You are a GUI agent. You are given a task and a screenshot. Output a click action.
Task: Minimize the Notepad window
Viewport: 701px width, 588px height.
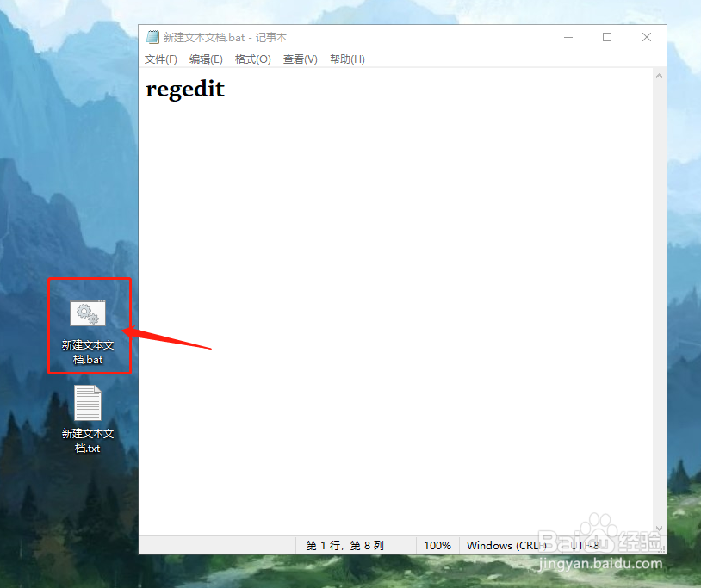[568, 38]
